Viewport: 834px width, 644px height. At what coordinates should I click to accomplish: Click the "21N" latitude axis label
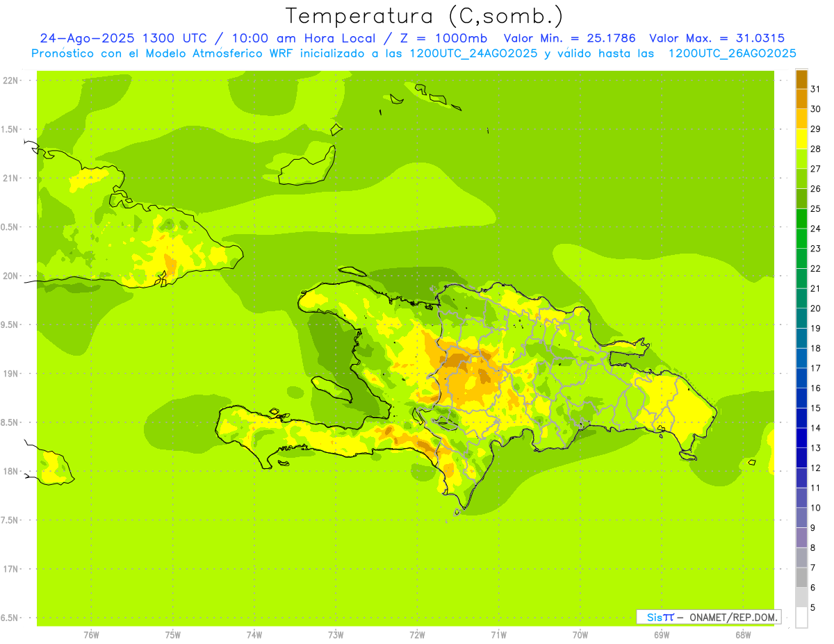coord(11,178)
